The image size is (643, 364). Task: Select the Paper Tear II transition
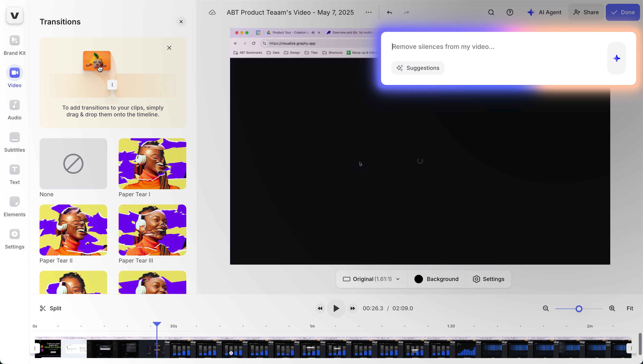(73, 230)
